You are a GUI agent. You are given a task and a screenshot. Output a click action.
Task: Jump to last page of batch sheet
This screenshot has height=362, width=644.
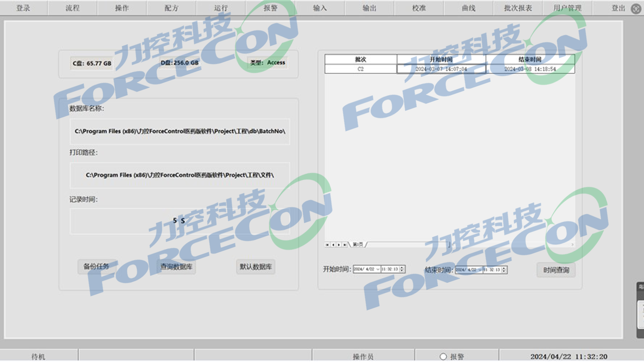[x=345, y=245]
